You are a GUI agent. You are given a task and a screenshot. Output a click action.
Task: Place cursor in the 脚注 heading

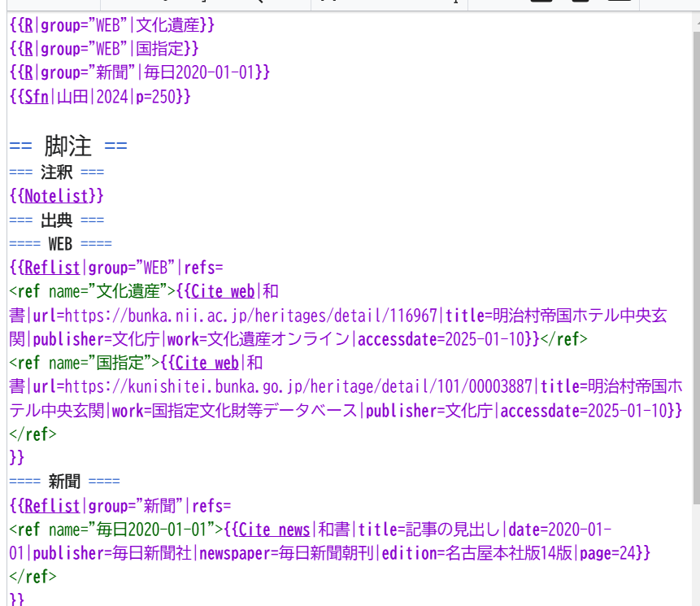point(67,146)
